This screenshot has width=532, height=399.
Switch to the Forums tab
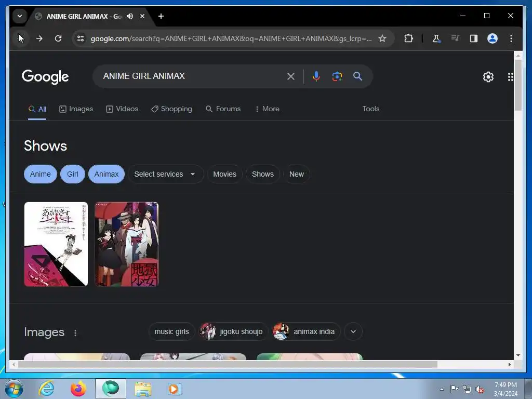(223, 109)
